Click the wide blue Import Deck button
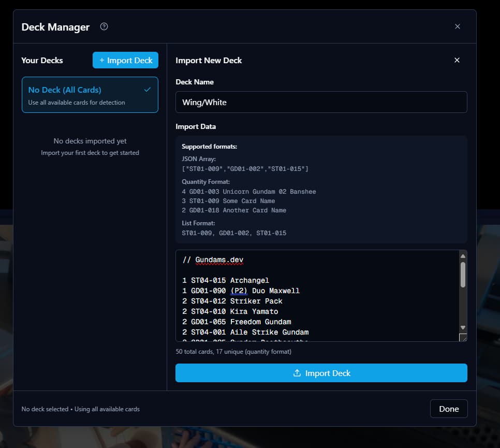 tap(321, 373)
